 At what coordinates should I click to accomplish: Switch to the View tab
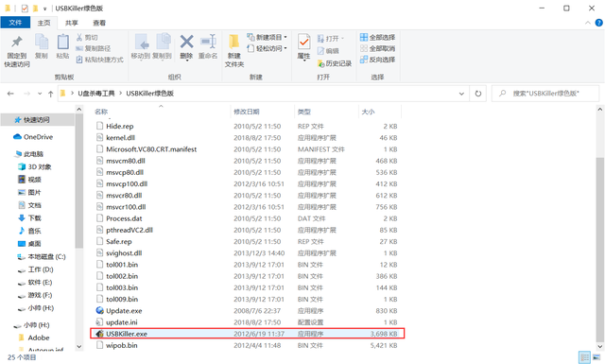click(99, 23)
